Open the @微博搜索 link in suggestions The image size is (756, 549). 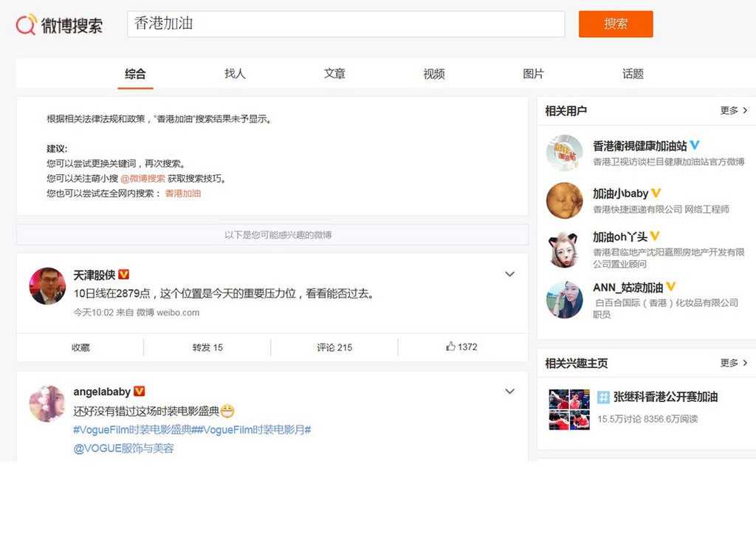click(x=142, y=179)
